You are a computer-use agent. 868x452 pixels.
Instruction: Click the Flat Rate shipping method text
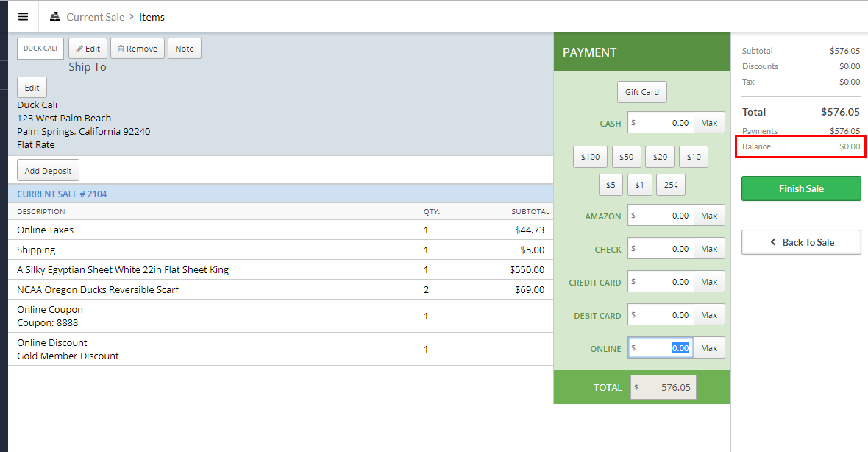(x=36, y=144)
